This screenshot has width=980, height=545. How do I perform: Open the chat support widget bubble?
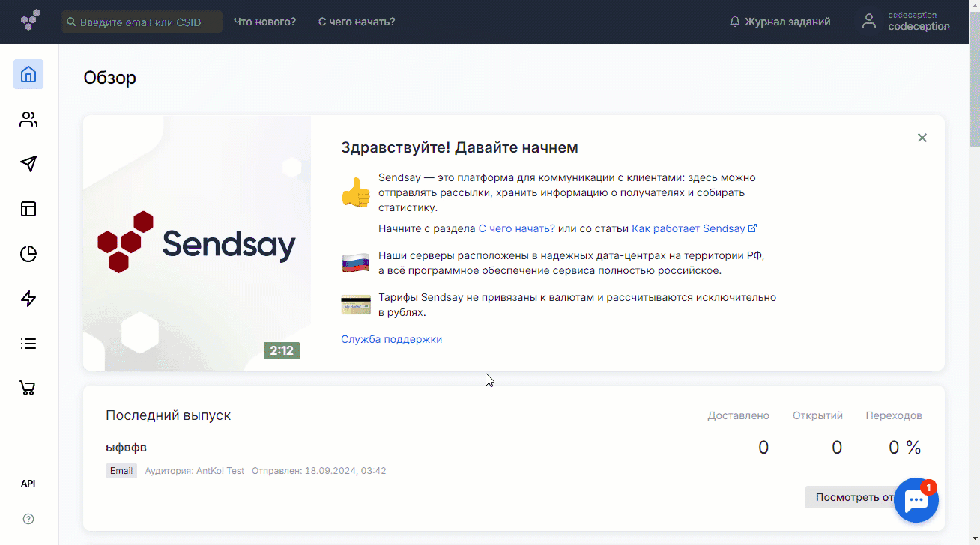tap(916, 500)
